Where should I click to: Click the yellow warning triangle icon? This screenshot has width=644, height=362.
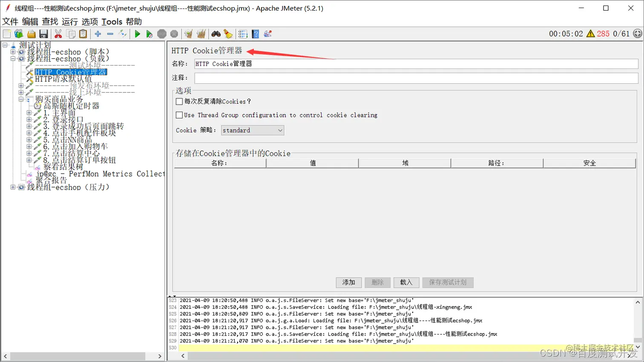tap(590, 34)
